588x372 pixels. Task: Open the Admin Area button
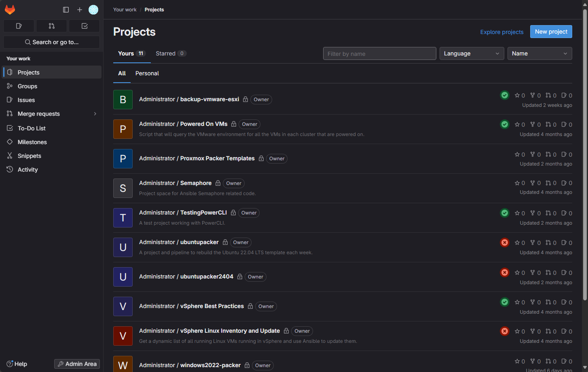77,364
